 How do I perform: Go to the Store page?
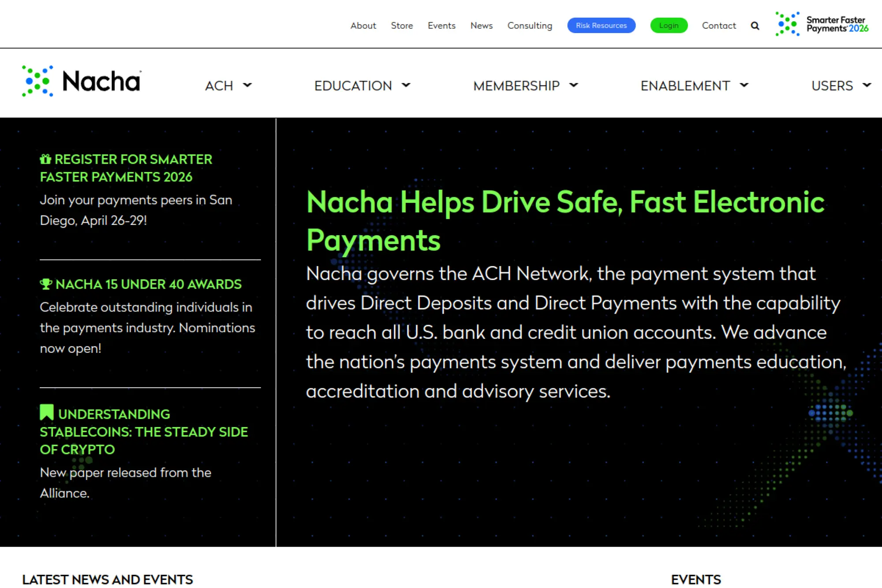click(x=402, y=26)
